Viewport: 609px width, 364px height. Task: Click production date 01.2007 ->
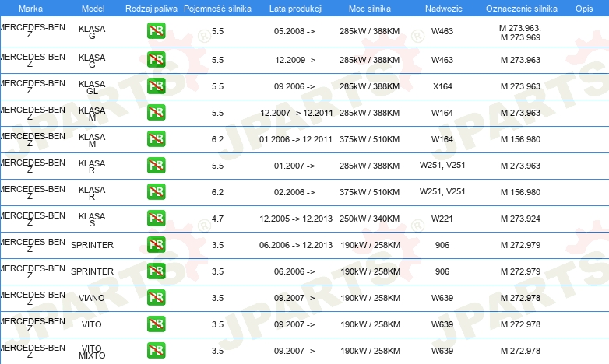point(294,166)
